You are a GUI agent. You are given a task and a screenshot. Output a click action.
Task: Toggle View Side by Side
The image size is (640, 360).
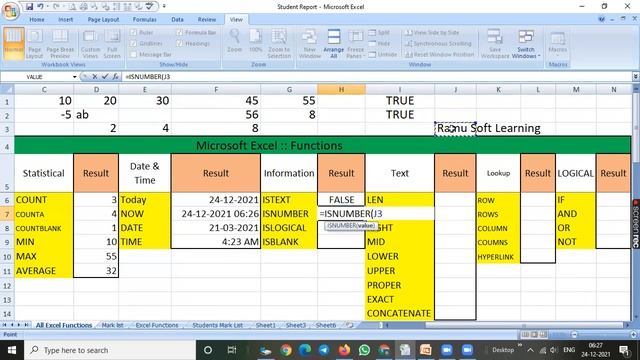(x=432, y=33)
